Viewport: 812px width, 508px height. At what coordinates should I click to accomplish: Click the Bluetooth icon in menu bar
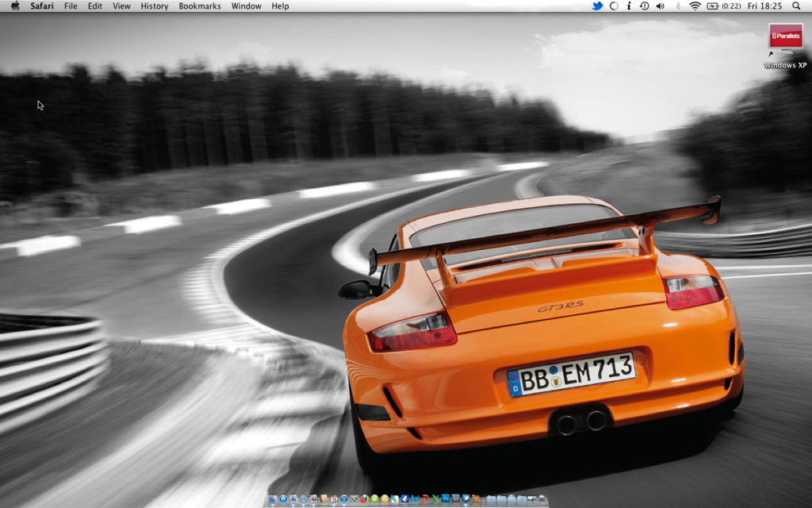point(678,6)
